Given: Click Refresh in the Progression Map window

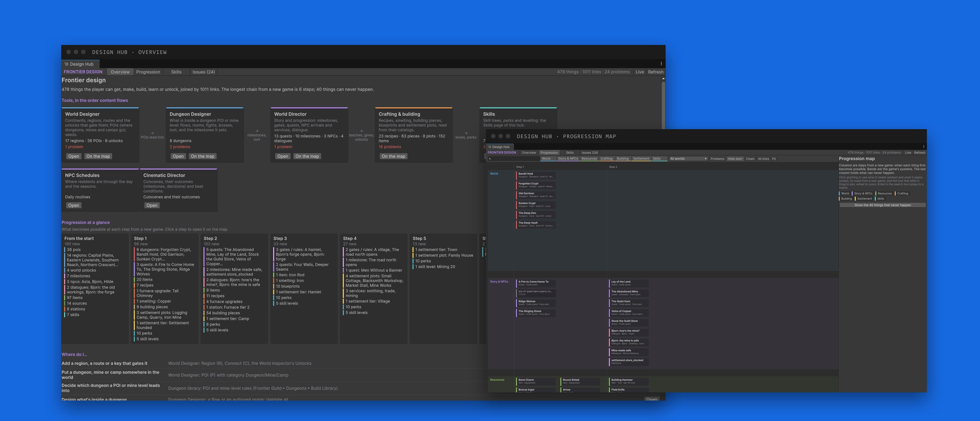Looking at the screenshot, I should point(920,152).
